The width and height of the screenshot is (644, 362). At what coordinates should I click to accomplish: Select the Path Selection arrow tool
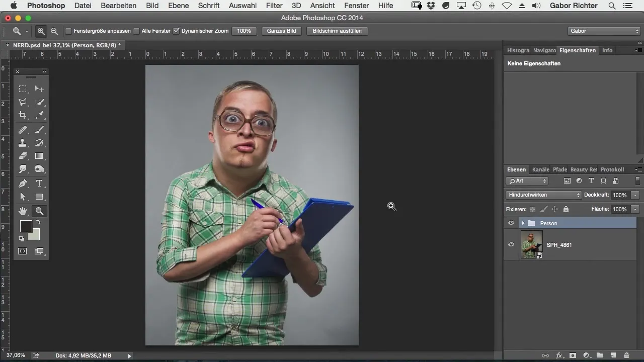[23, 197]
